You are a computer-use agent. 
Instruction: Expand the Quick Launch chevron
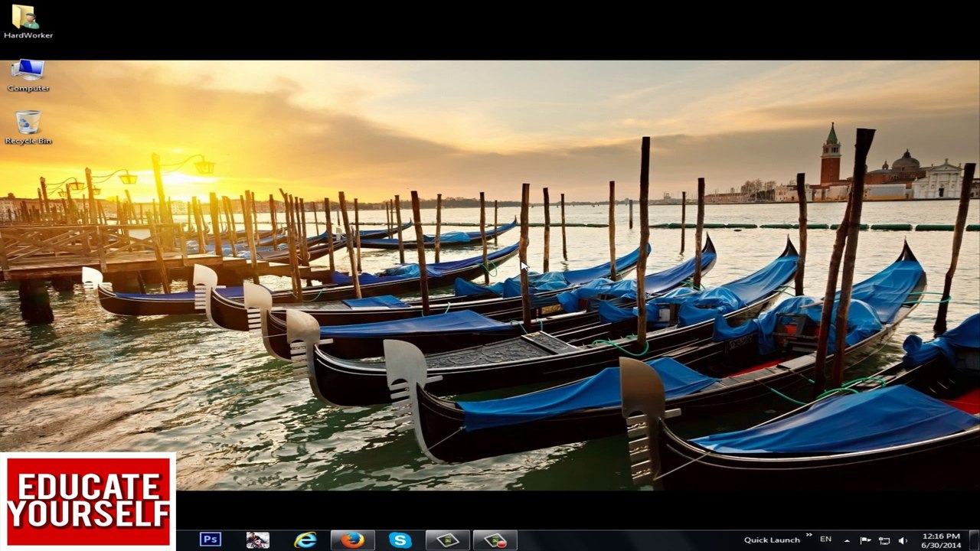(x=809, y=536)
